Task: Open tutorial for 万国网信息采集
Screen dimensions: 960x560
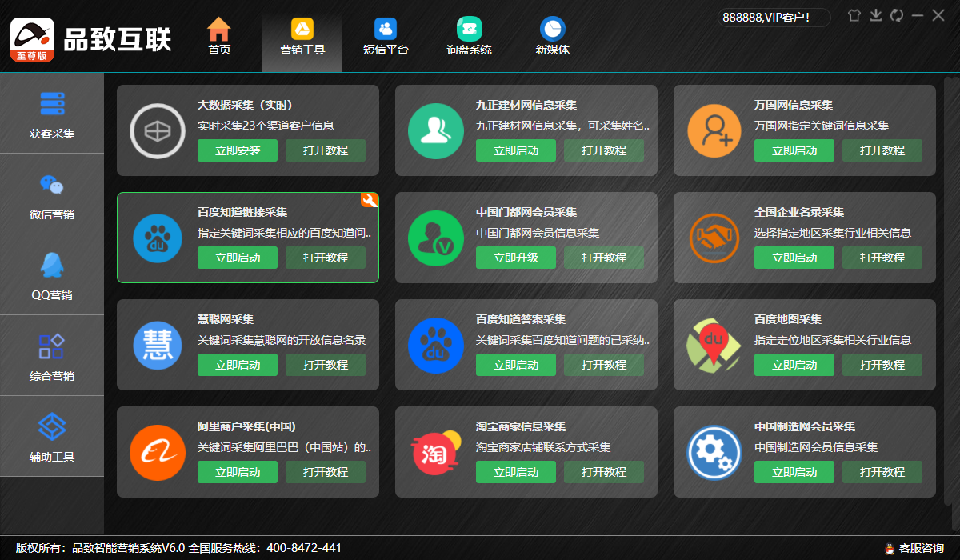Action: 882,150
